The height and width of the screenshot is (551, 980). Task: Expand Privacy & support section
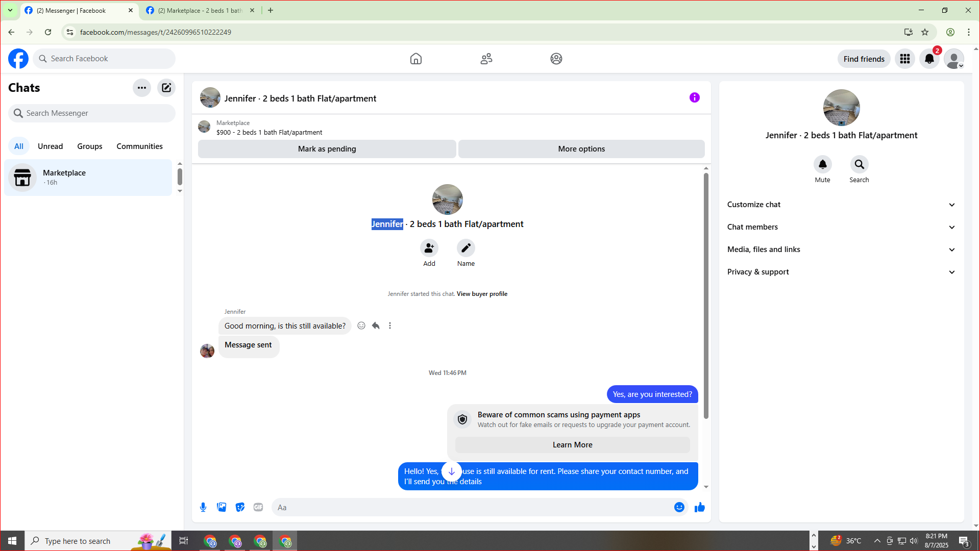(841, 272)
